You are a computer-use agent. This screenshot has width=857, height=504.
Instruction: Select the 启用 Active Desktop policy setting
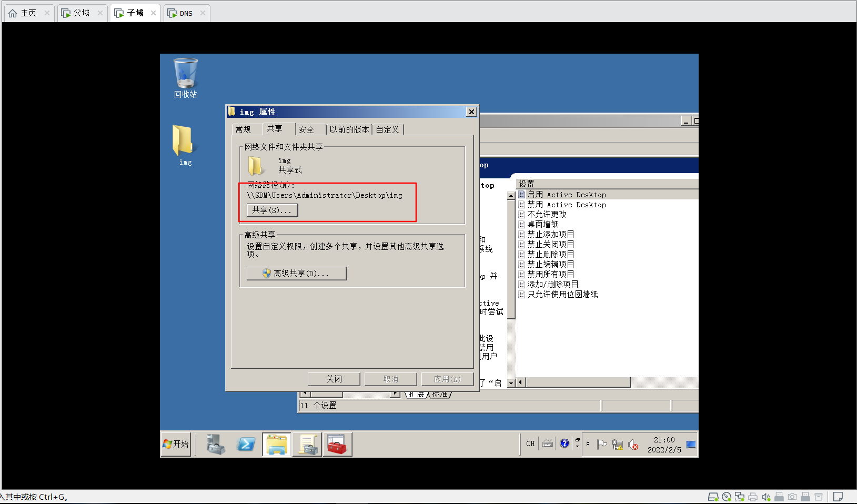point(567,195)
